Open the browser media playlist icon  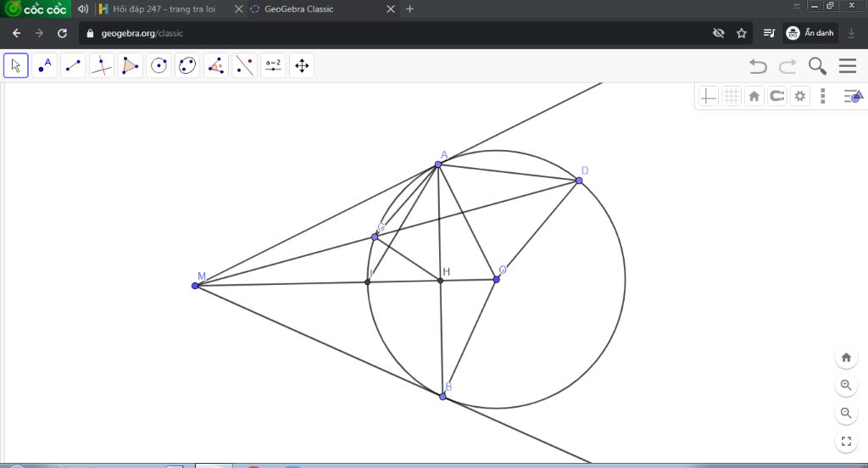tap(769, 33)
